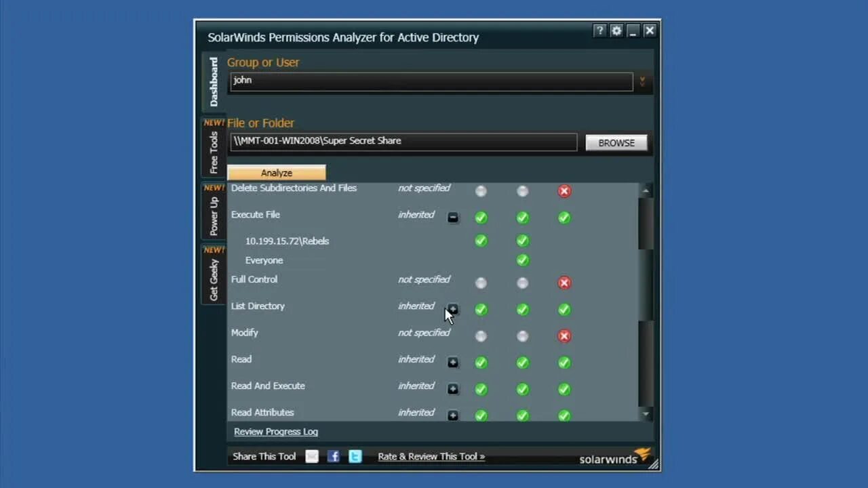Screen dimensions: 868x488
Task: Click the Analyze button
Action: pyautogui.click(x=277, y=173)
